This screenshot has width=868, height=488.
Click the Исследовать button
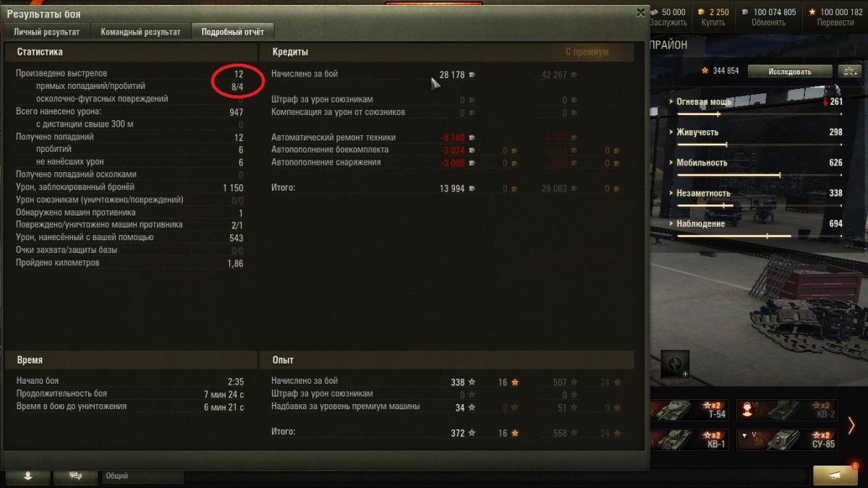point(790,71)
